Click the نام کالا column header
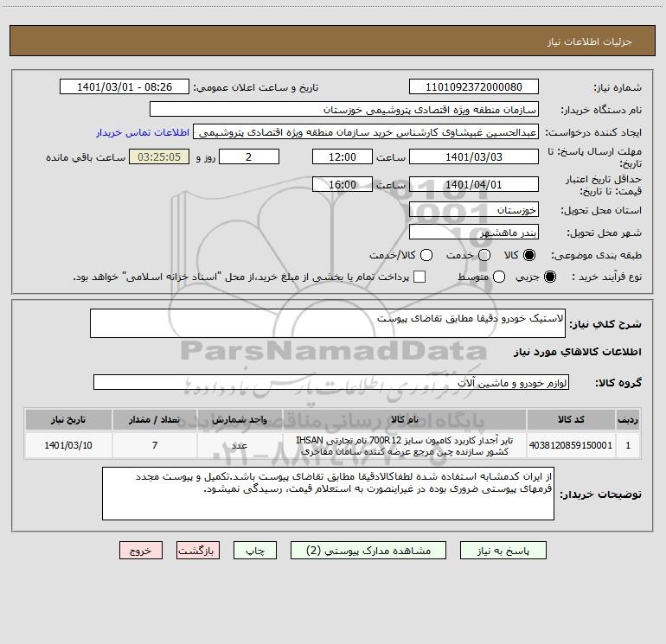The image size is (666, 644). (x=405, y=419)
